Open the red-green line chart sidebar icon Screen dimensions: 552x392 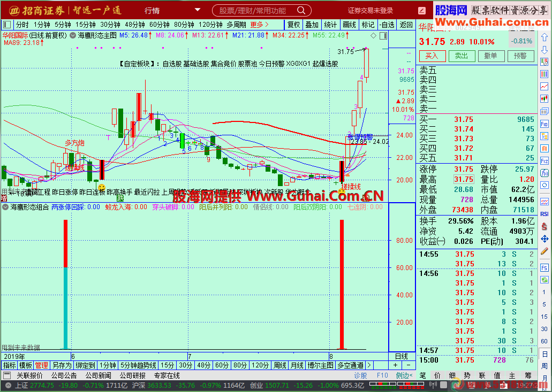[545, 86]
